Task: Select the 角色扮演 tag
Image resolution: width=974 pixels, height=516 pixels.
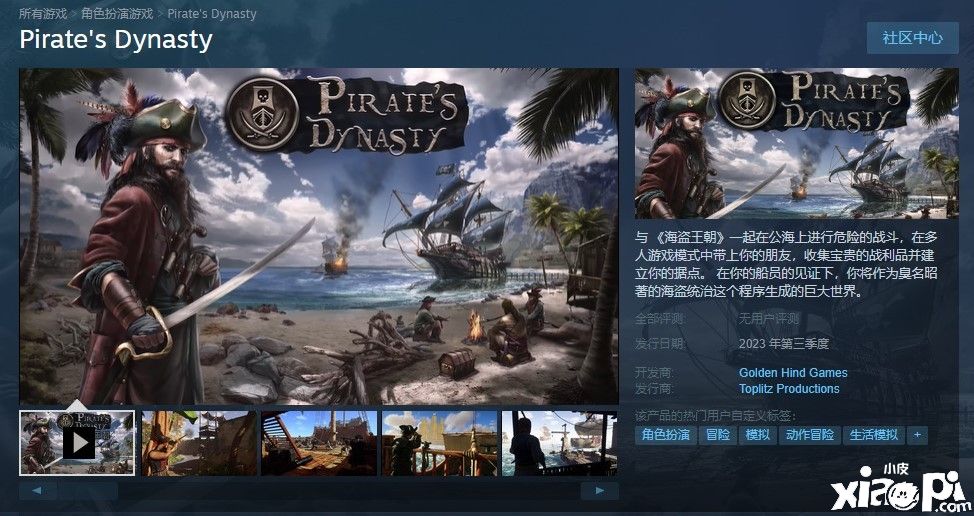Action: pos(666,435)
